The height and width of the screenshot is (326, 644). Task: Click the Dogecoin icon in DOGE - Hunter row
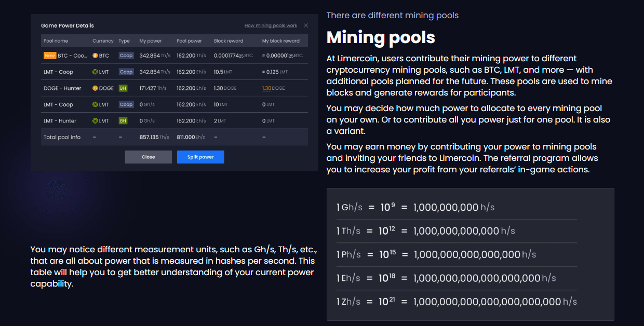point(95,88)
